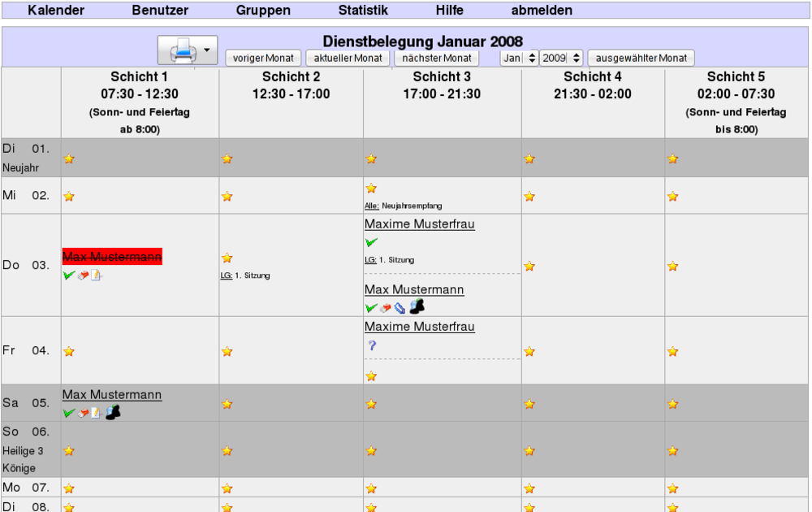
Task: Open the month selector showing Jan
Action: pos(520,58)
